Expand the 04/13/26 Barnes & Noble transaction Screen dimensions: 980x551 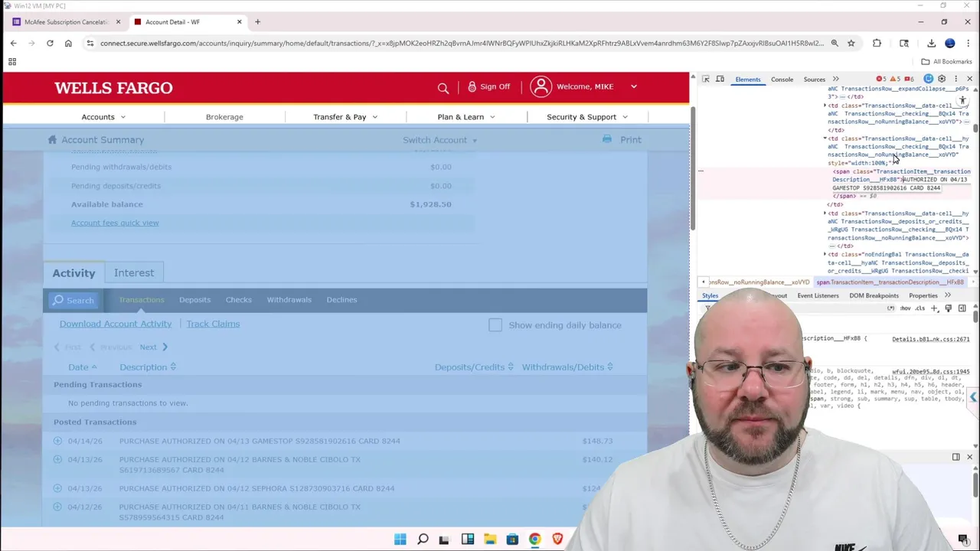tap(57, 459)
